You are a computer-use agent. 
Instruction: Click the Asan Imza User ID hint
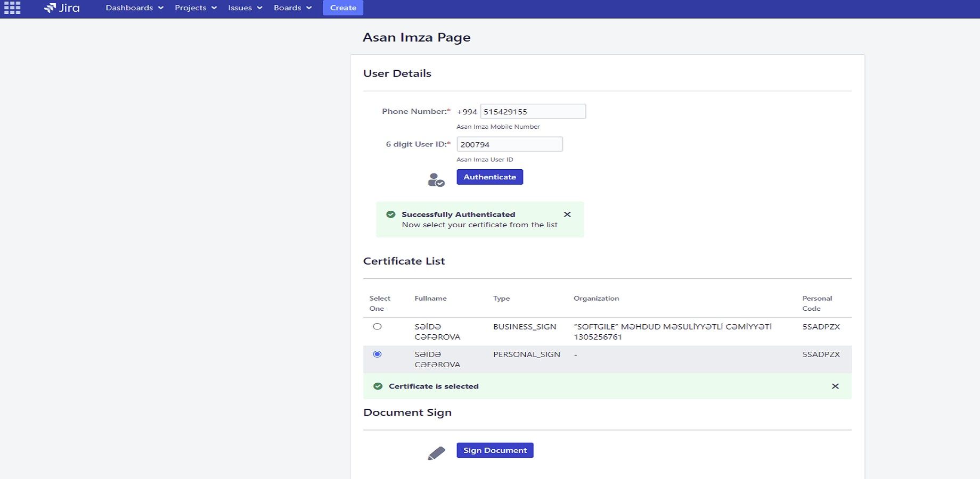tap(485, 160)
